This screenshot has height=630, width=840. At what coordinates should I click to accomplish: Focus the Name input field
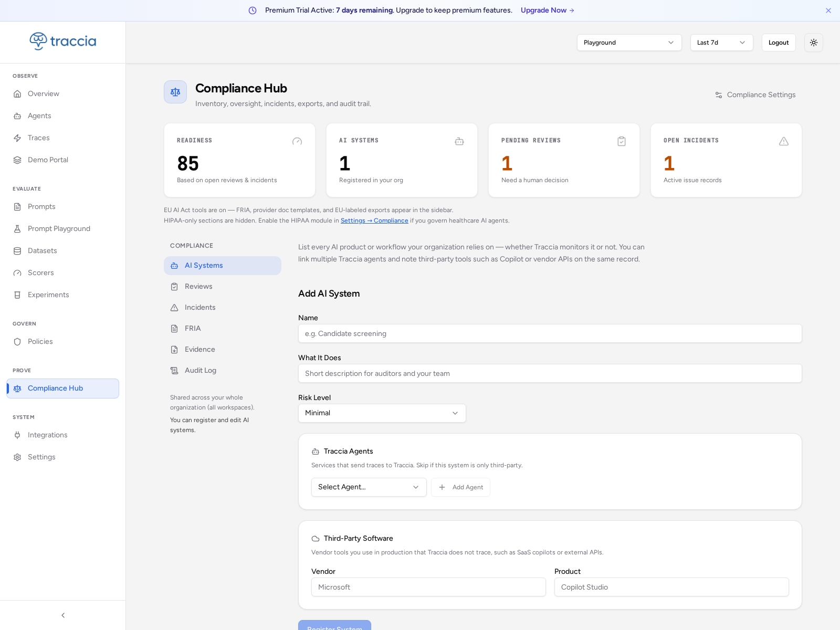click(550, 333)
